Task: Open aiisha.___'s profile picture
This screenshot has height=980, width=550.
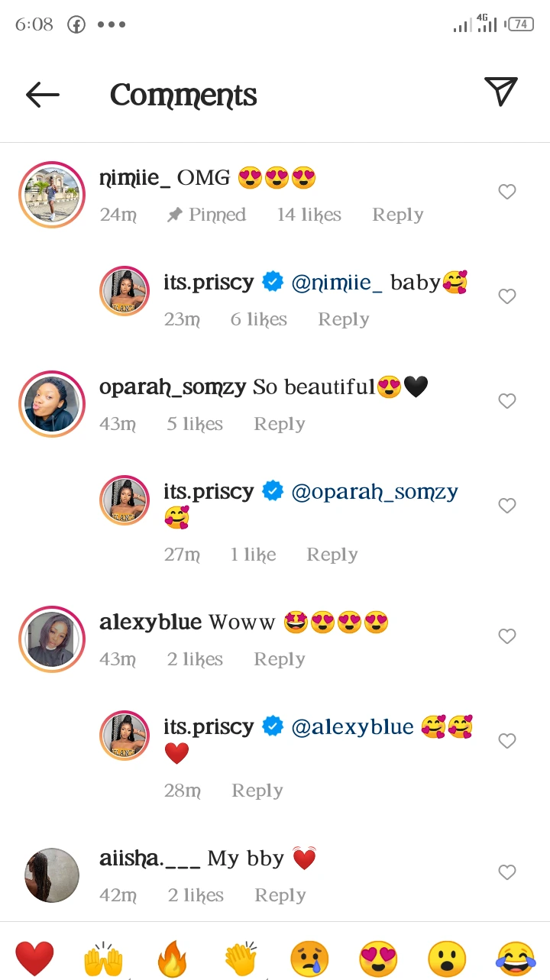Action: 52,875
